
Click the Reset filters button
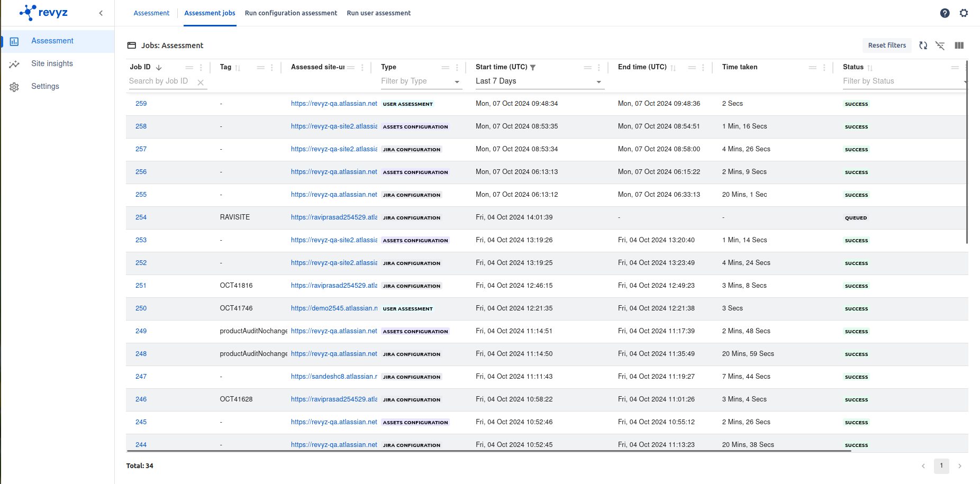coord(887,45)
